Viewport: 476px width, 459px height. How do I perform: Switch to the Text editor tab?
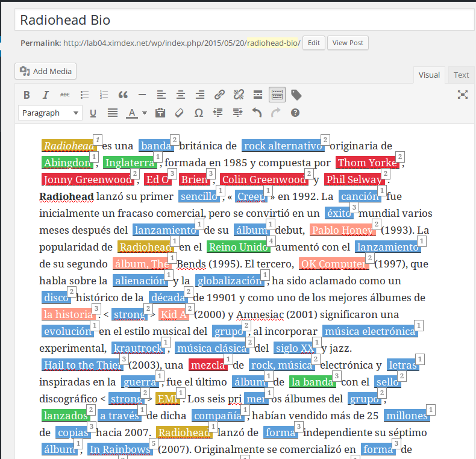point(461,75)
